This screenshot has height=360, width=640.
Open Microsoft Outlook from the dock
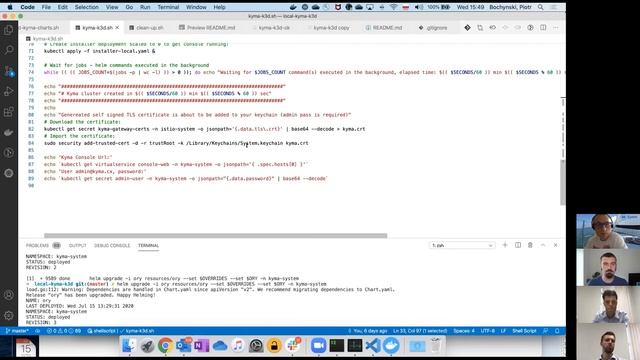point(183,346)
